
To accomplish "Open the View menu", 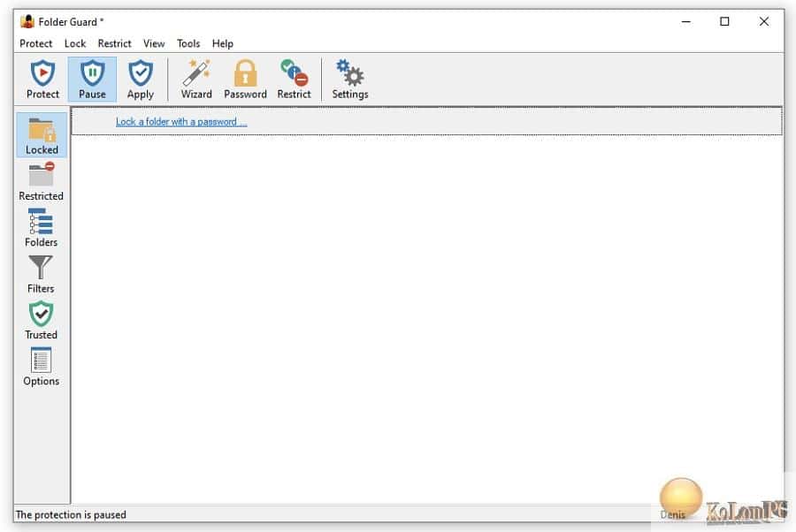I will (x=154, y=43).
